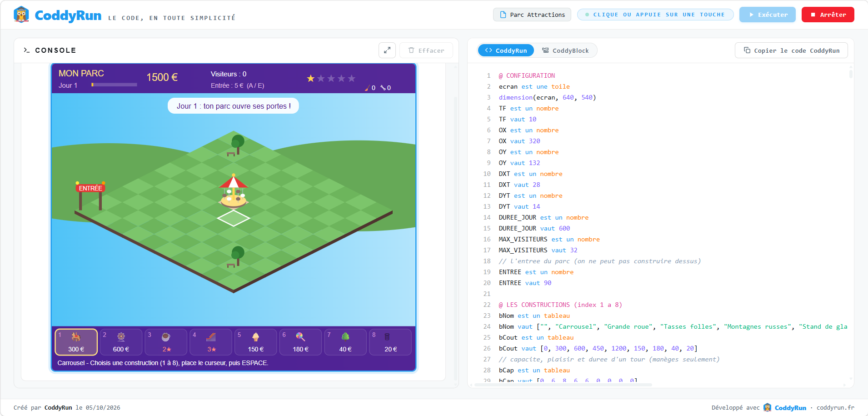The image size is (868, 416).
Task: Expand the console to fullscreen
Action: tap(387, 50)
